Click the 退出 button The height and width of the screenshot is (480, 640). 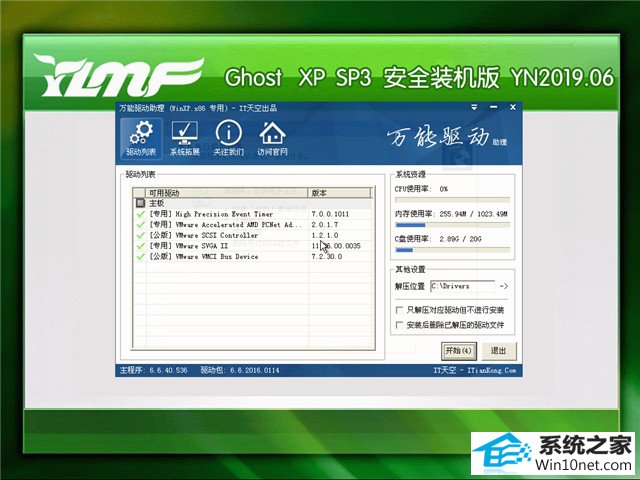(498, 351)
